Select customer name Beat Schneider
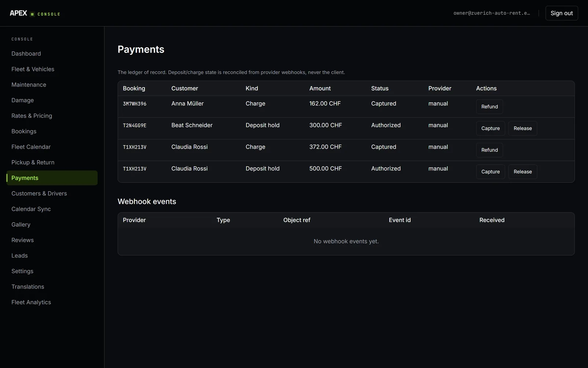Viewport: 588px width, 368px height. pos(192,125)
